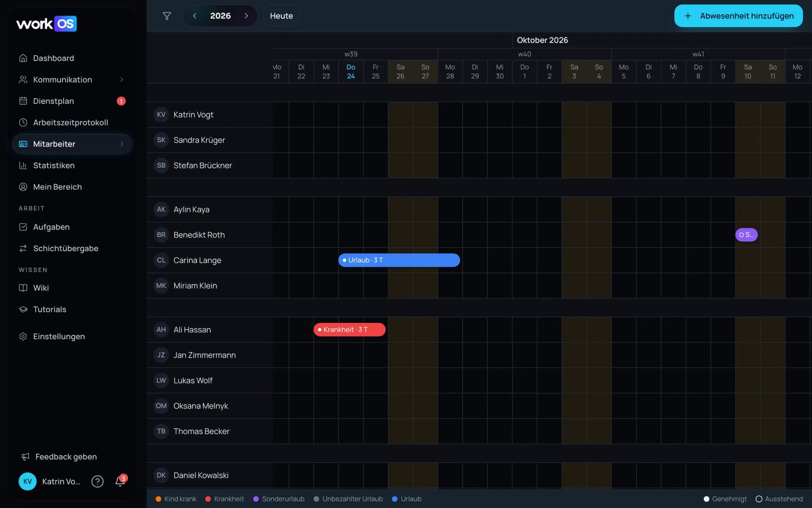Open Einstellungen gear icon

pyautogui.click(x=23, y=336)
